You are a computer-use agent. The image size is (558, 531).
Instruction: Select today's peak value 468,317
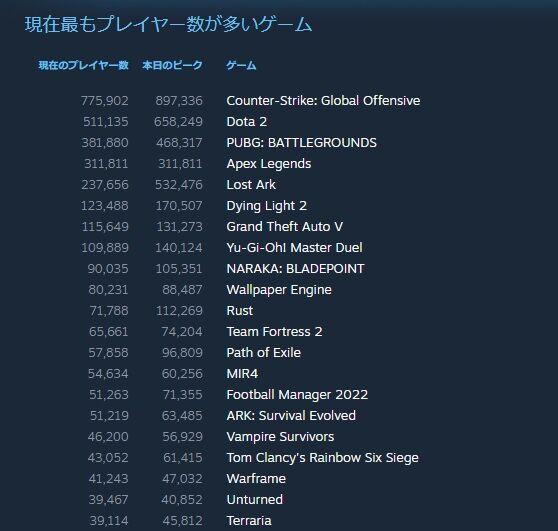(x=179, y=143)
